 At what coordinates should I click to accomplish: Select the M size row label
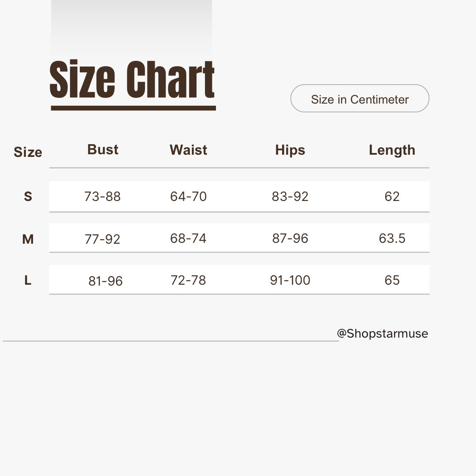[28, 239]
